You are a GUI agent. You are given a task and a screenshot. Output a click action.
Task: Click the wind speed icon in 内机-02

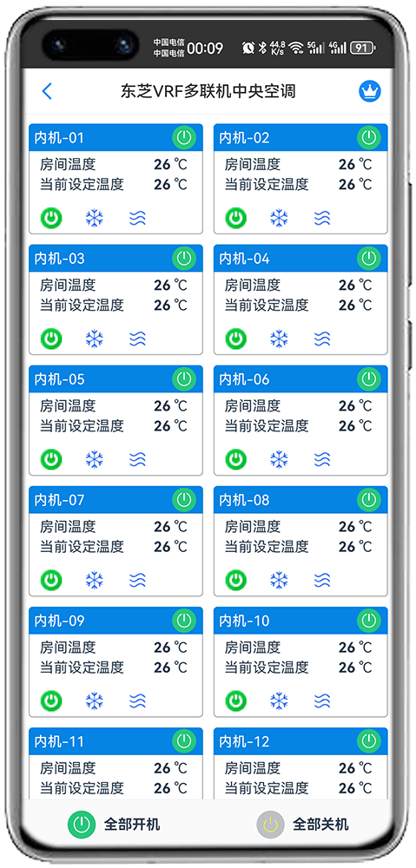(322, 218)
